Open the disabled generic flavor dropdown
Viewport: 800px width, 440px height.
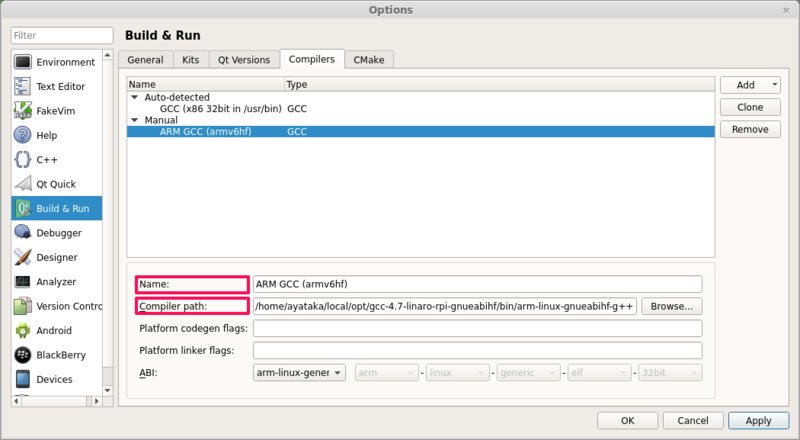529,373
